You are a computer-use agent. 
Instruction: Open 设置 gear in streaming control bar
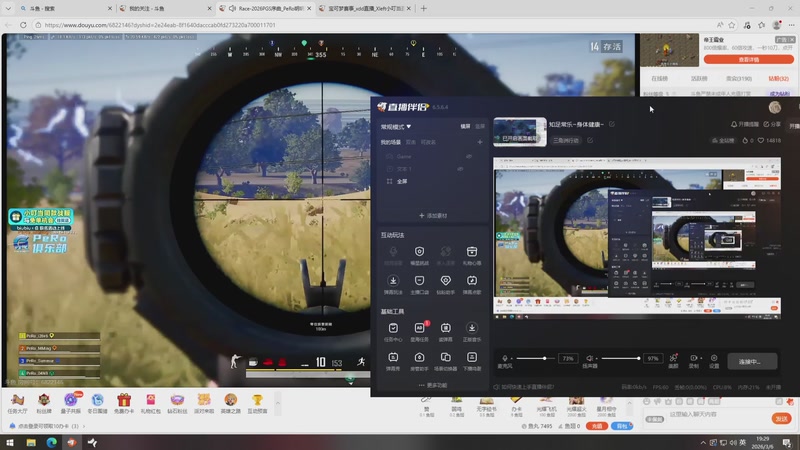(714, 358)
